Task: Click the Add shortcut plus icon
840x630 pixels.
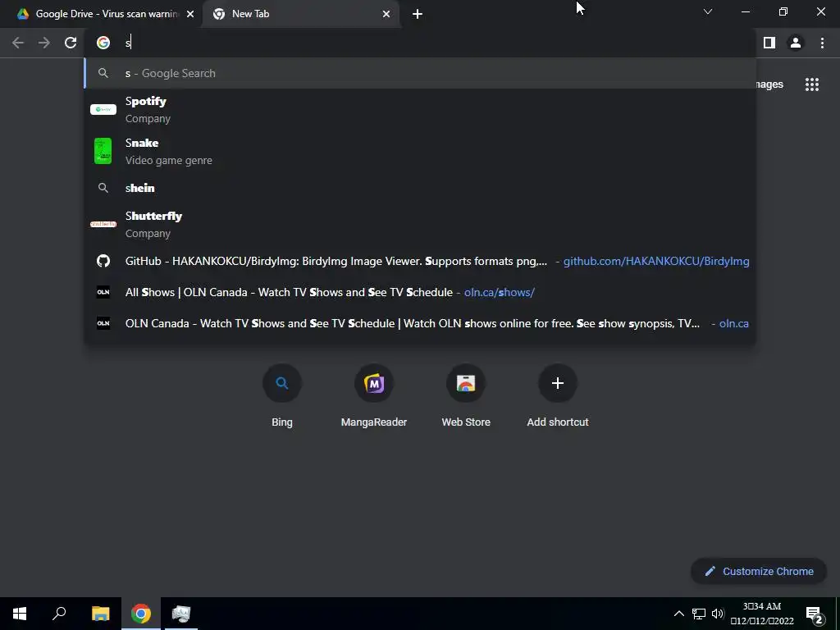Action: coord(558,383)
